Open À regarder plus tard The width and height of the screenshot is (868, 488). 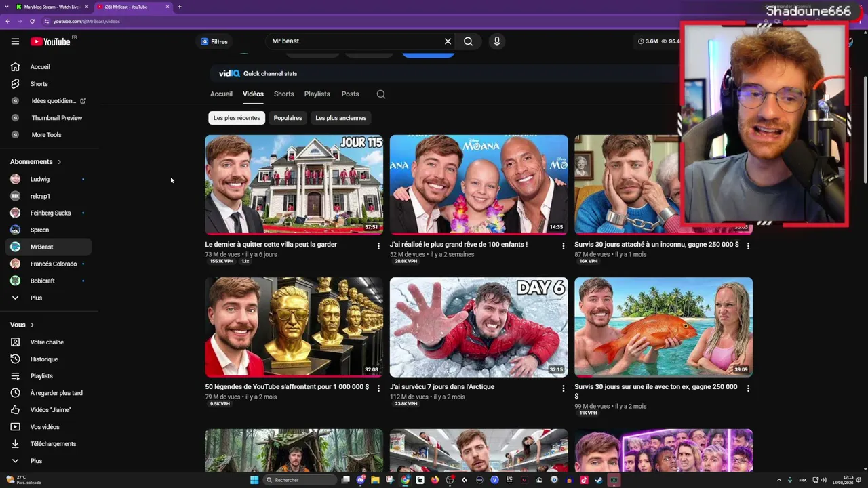[49, 393]
